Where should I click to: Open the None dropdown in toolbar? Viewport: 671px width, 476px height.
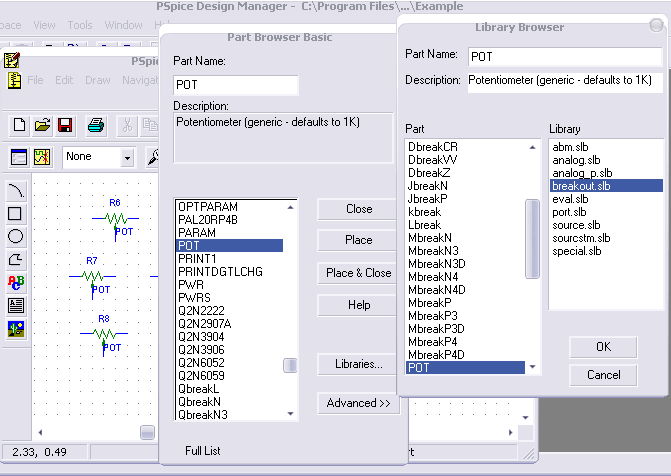(127, 158)
